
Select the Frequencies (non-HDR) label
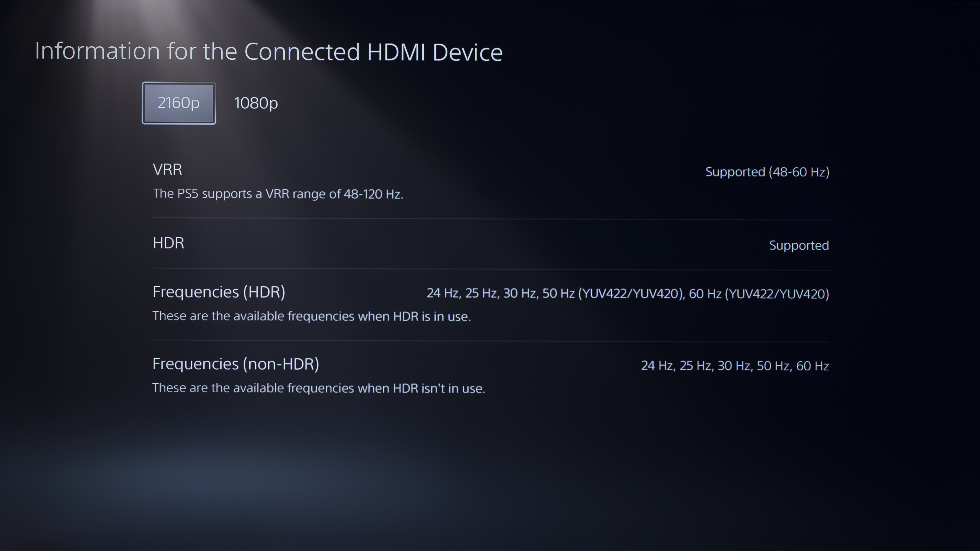coord(236,364)
